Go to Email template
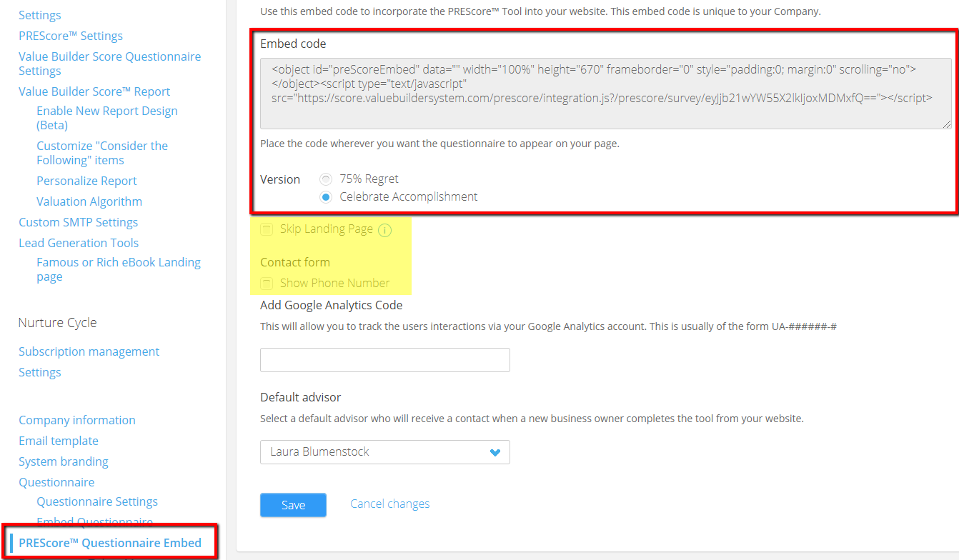This screenshot has width=959, height=560. (x=59, y=441)
